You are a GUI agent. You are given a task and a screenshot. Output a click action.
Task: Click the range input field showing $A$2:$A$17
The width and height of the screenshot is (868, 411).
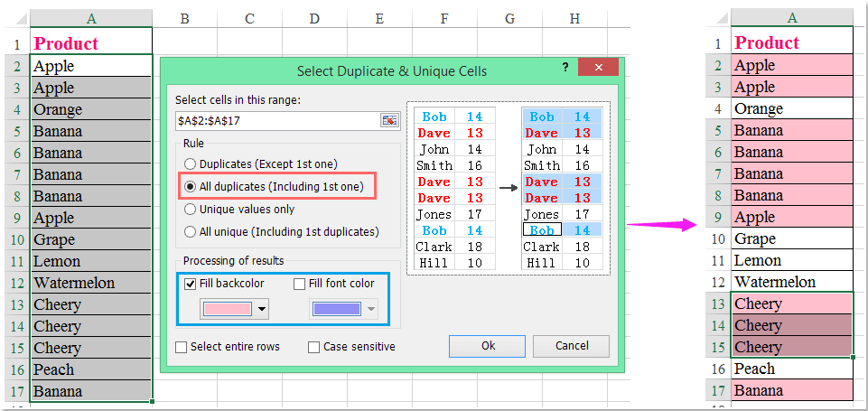point(276,120)
